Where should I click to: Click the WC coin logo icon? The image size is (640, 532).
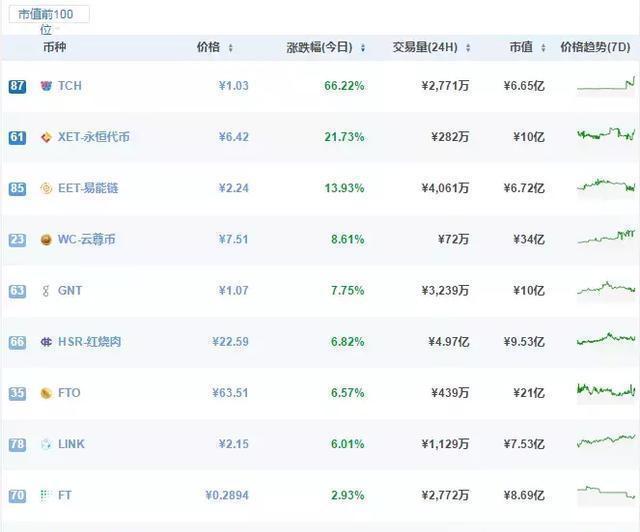(46, 240)
